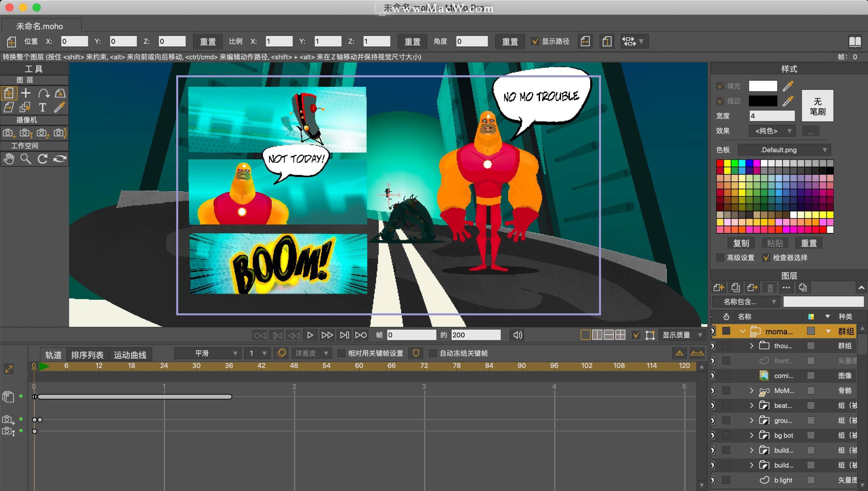
Task: Click the Delete Layer trash icon
Action: coord(770,288)
